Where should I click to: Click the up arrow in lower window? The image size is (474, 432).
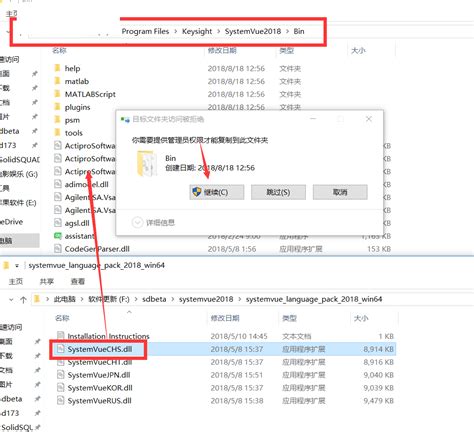point(23,300)
